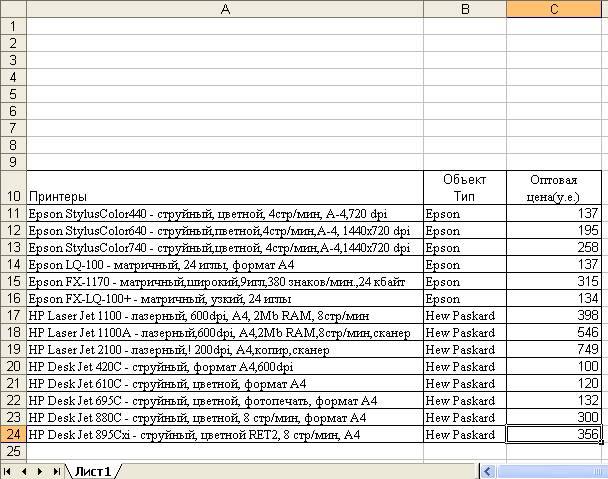Viewport: 608px width, 479px height.
Task: Select row 1 by its row number
Action: 12,26
